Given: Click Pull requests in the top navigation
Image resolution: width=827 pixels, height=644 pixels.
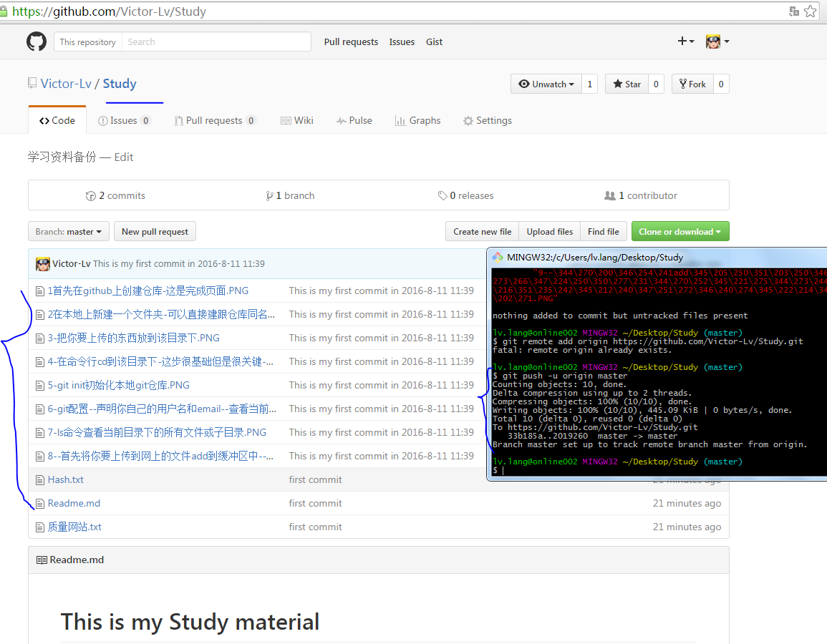Looking at the screenshot, I should point(351,42).
